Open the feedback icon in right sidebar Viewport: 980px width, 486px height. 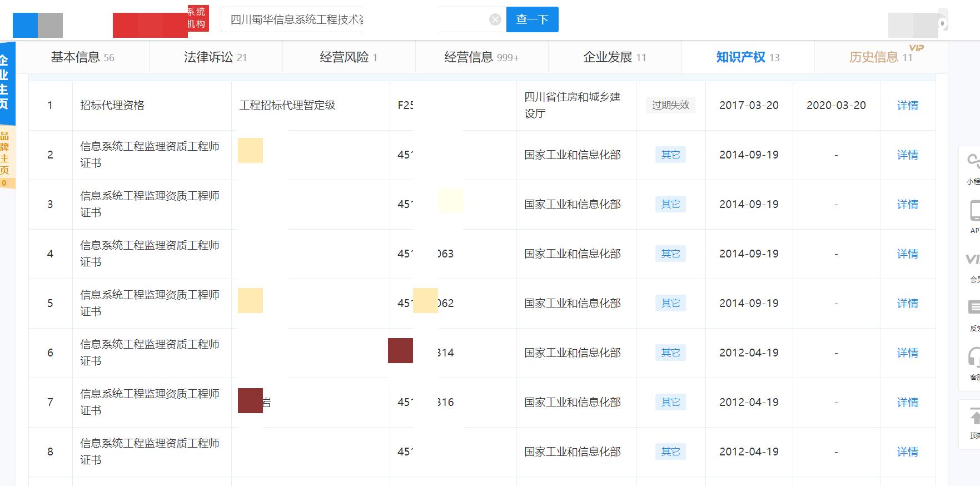click(974, 308)
